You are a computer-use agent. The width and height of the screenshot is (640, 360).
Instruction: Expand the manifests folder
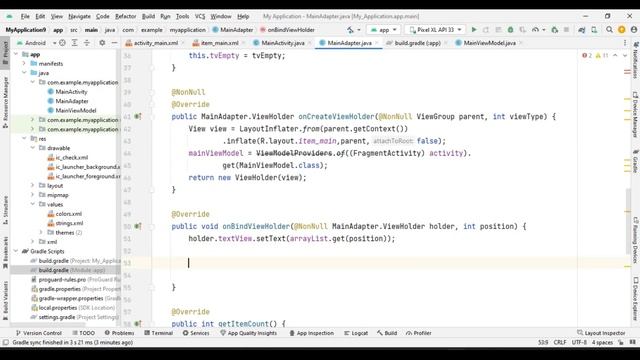24,64
